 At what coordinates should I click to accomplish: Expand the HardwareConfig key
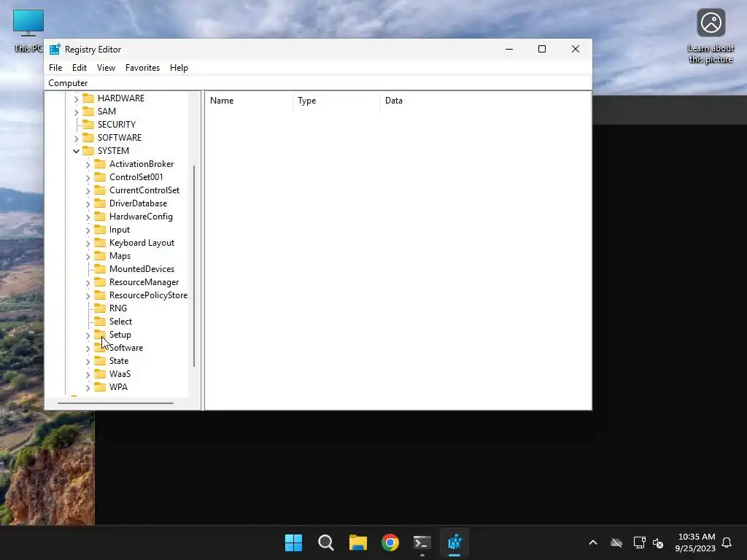click(x=88, y=217)
